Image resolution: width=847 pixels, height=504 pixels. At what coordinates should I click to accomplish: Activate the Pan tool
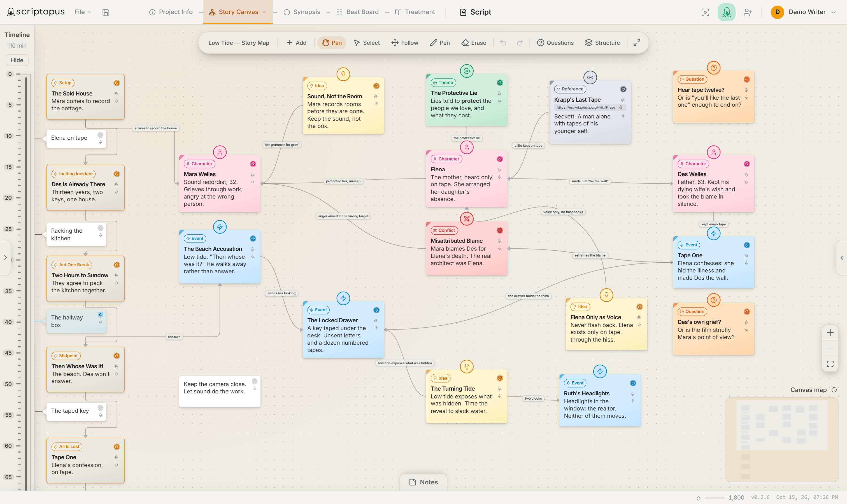click(x=332, y=43)
